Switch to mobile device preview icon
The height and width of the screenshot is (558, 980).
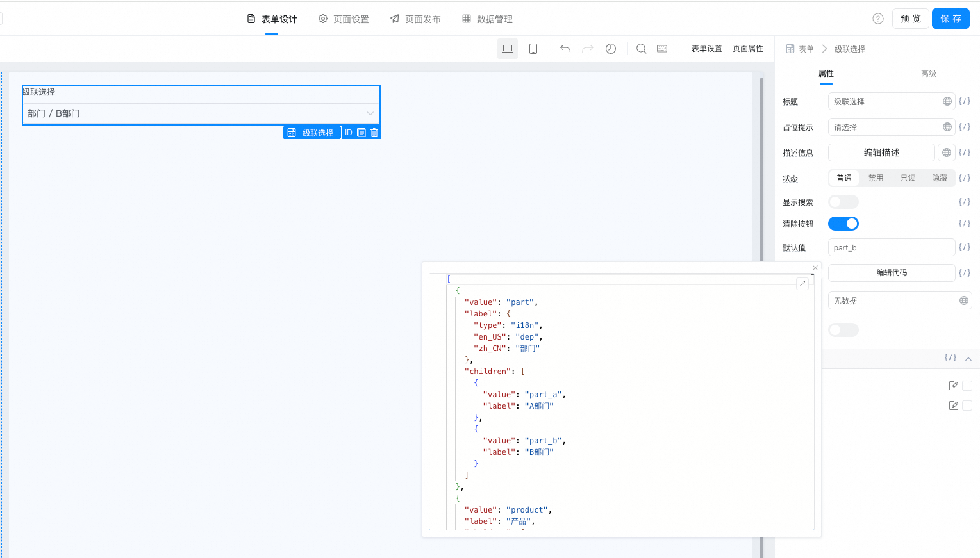click(533, 49)
